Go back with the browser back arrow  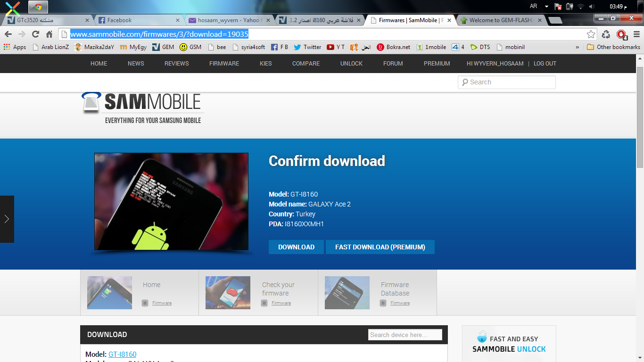[8, 34]
